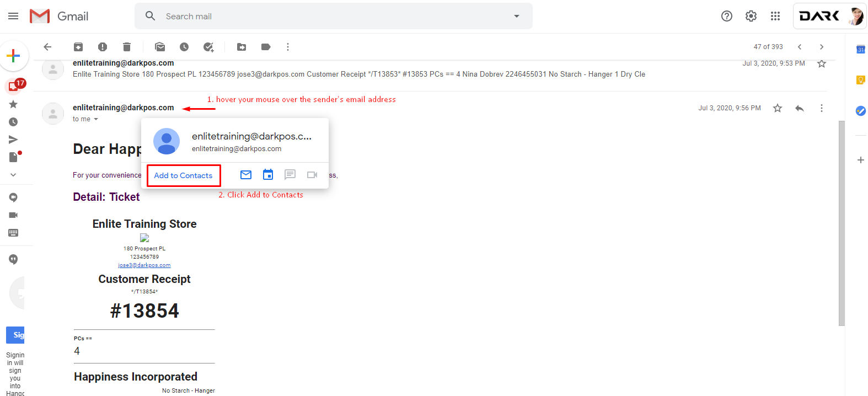Go to the older conversation arrow
Screen dimensions: 868x396
pyautogui.click(x=822, y=47)
